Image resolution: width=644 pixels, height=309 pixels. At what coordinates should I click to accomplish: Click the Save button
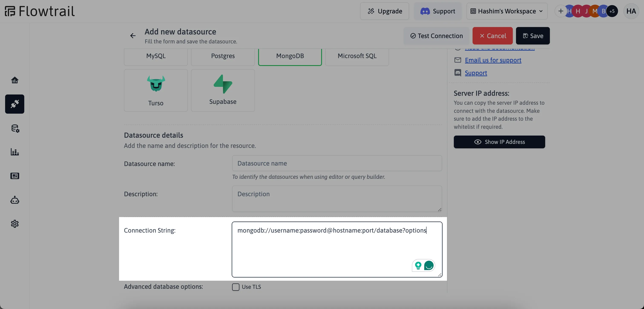533,36
